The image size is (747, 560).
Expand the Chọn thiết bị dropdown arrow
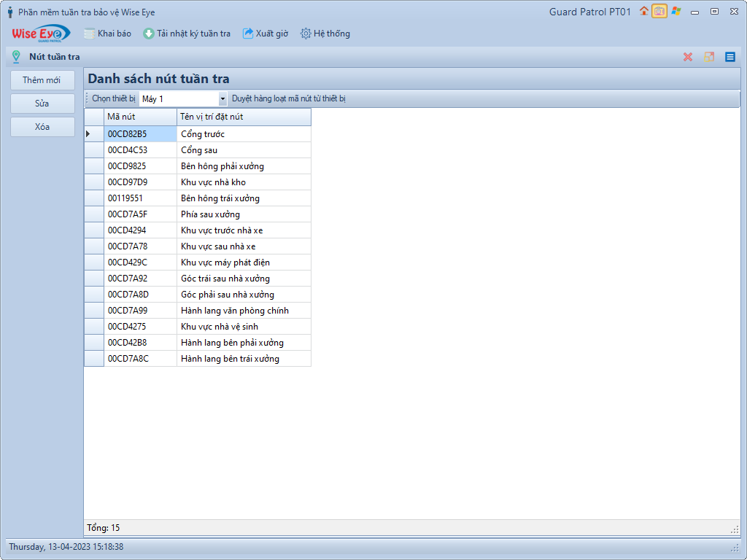(x=223, y=99)
